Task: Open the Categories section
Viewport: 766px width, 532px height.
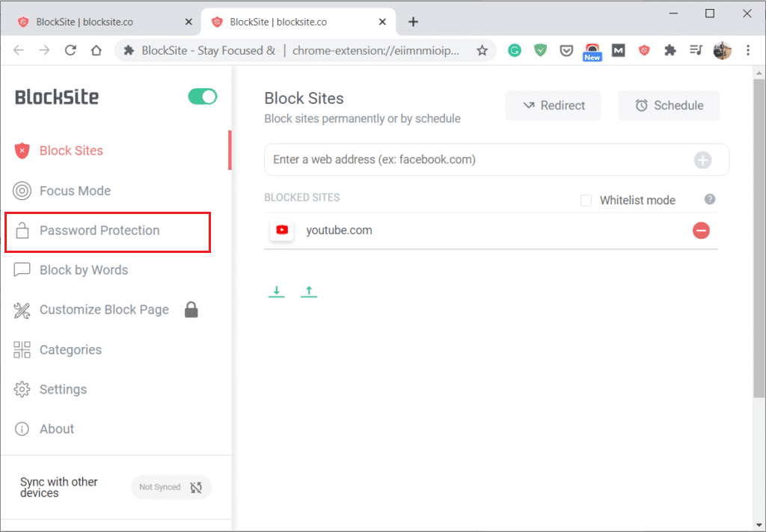Action: (x=71, y=349)
